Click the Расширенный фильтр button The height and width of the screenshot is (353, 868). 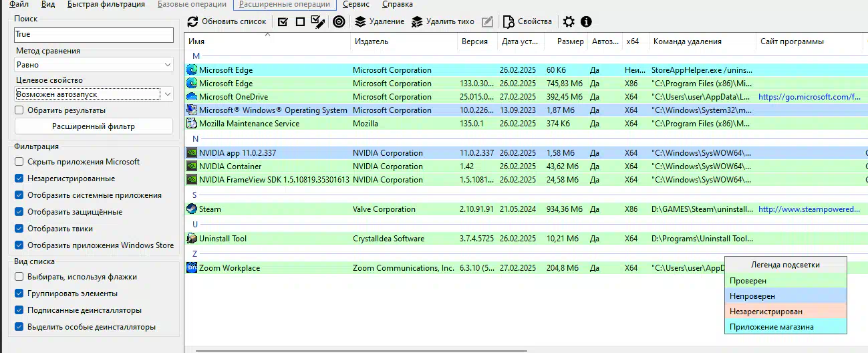click(x=94, y=126)
